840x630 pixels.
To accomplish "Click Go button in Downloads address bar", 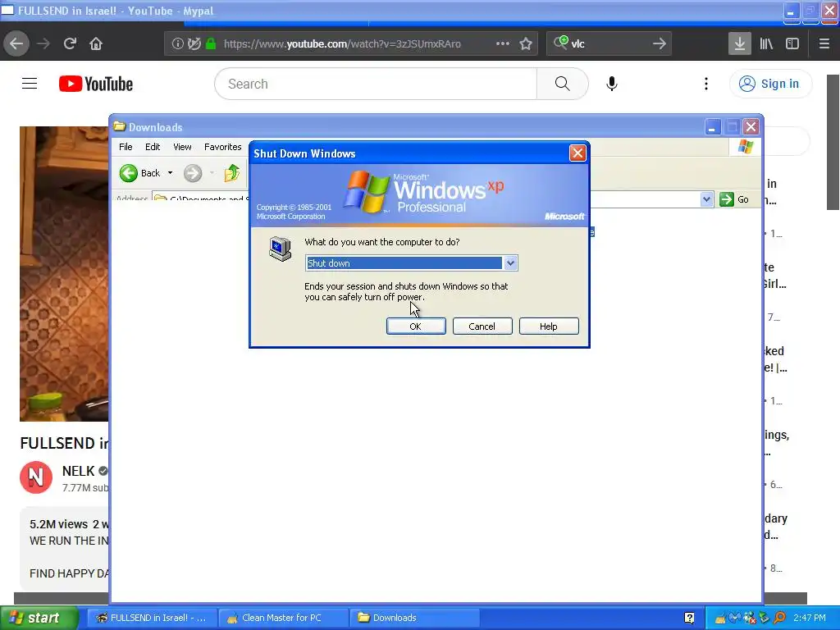I will 734,199.
